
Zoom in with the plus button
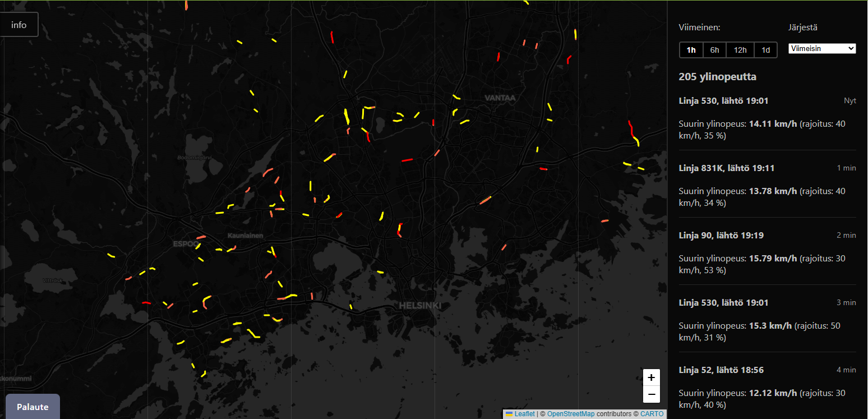coord(651,377)
